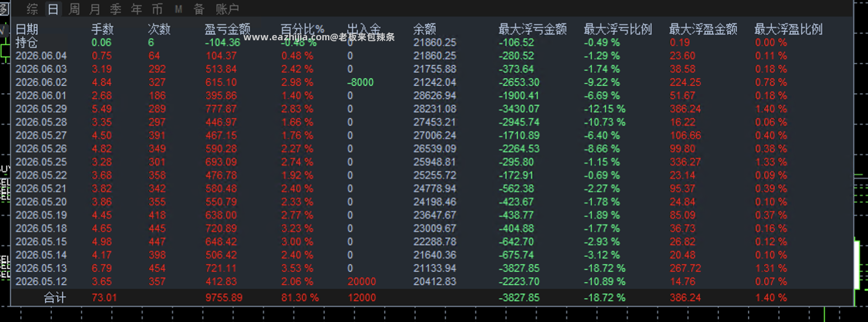Click the 12000 total deposit value
This screenshot has height=322, width=868.
[x=362, y=298]
